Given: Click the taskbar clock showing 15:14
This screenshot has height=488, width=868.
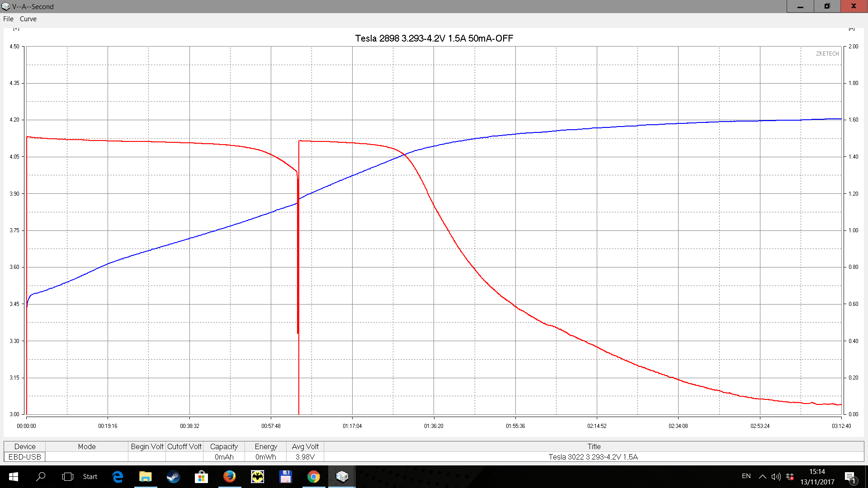Looking at the screenshot, I should coord(817,477).
